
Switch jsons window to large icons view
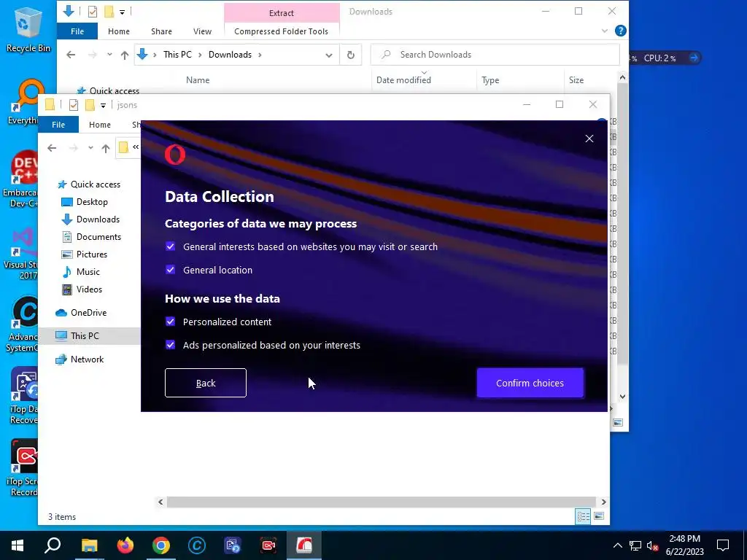(x=599, y=517)
